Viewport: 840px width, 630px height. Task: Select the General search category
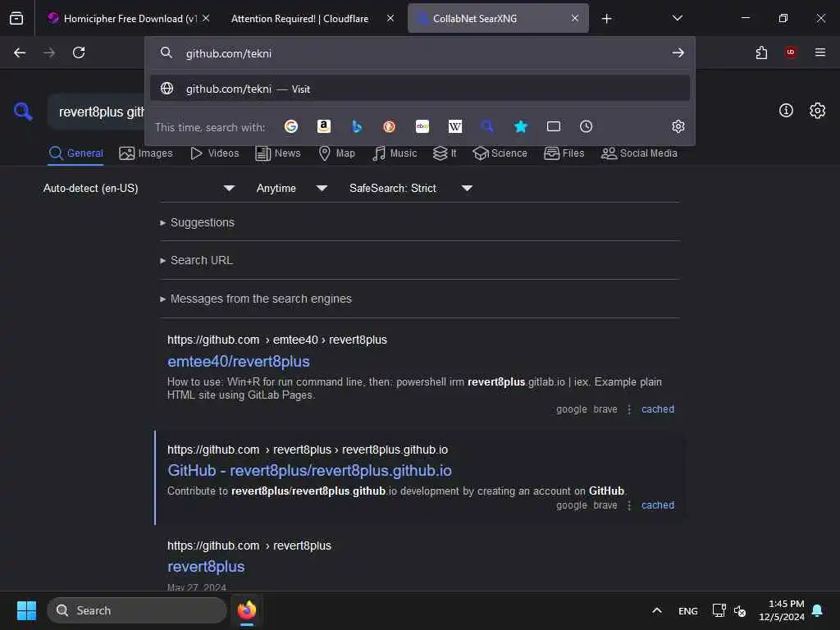[x=76, y=153]
